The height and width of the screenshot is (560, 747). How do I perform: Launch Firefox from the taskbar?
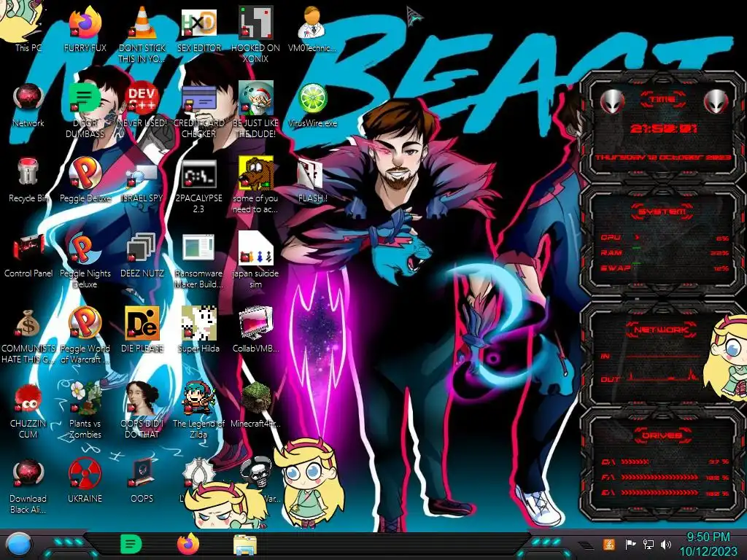188,544
